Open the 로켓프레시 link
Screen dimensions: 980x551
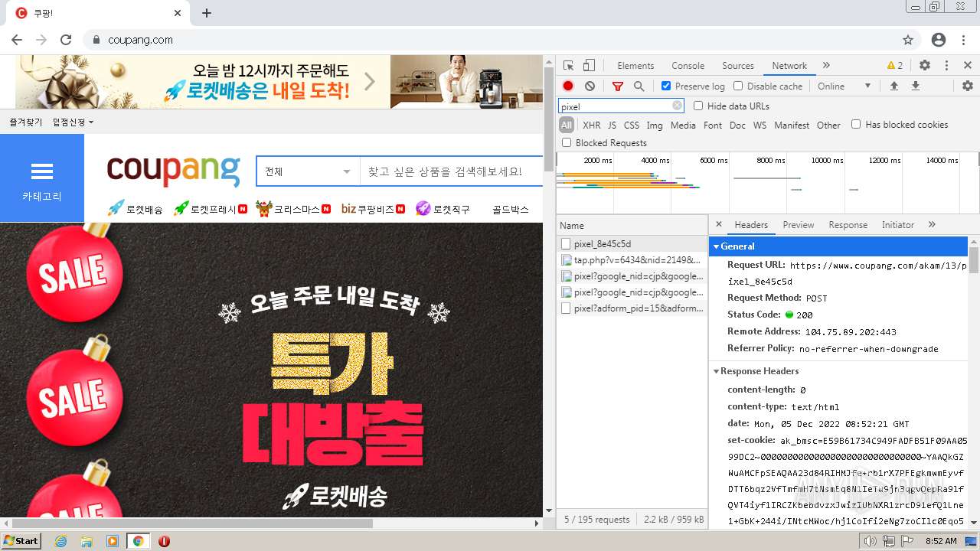tap(211, 208)
